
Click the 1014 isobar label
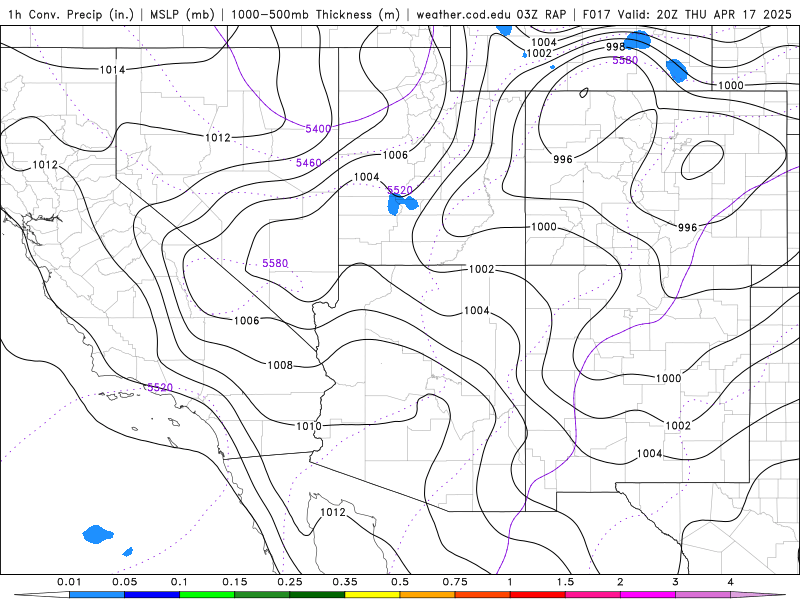112,69
